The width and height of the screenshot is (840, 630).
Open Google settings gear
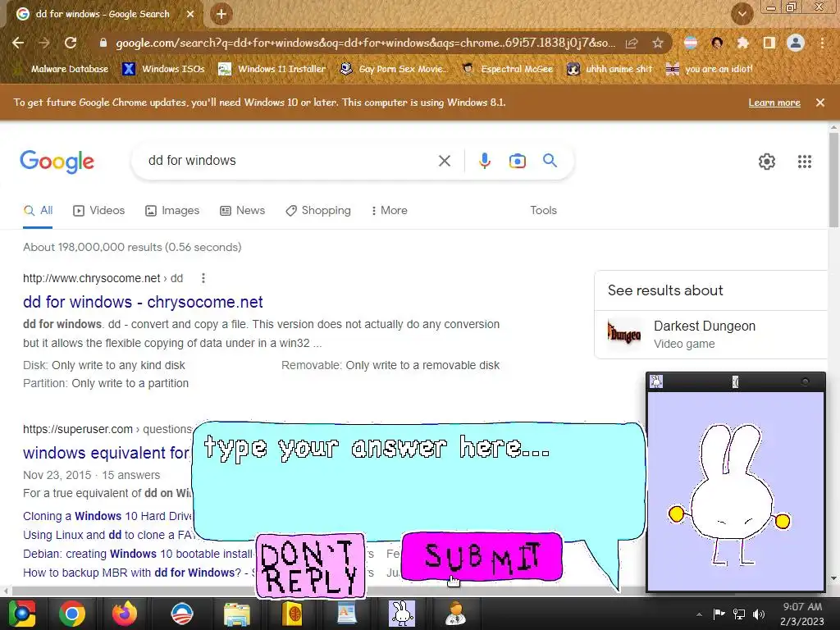[x=767, y=162]
